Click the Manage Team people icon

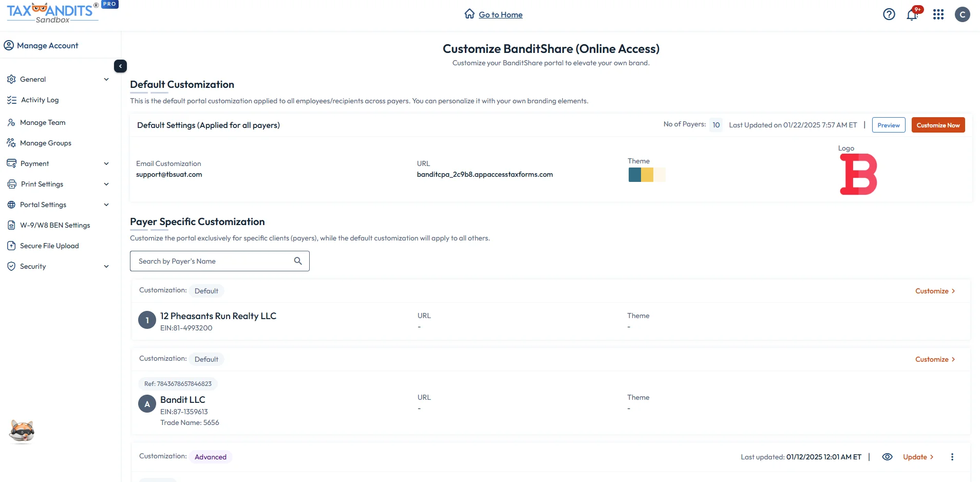coord(11,122)
